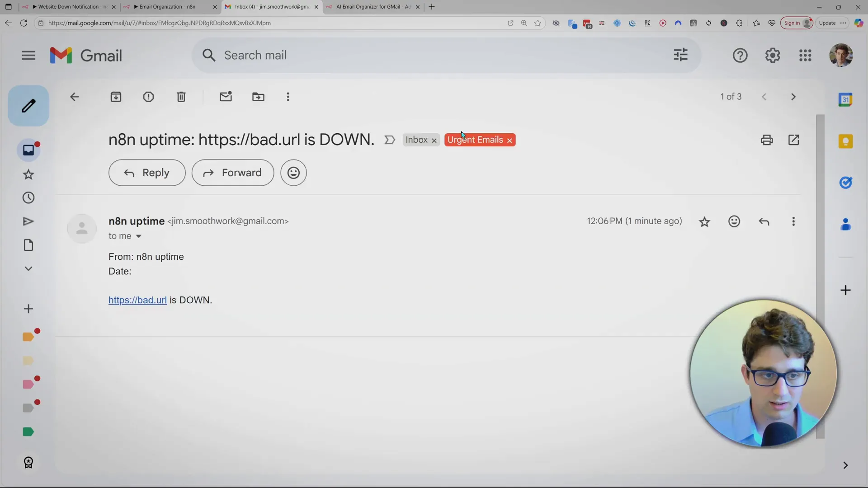
Task: Print all with printer icon
Action: (x=767, y=140)
